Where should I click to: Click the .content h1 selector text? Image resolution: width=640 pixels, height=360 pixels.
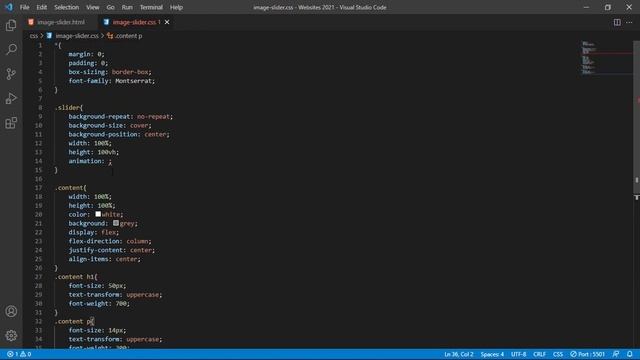click(x=75, y=277)
